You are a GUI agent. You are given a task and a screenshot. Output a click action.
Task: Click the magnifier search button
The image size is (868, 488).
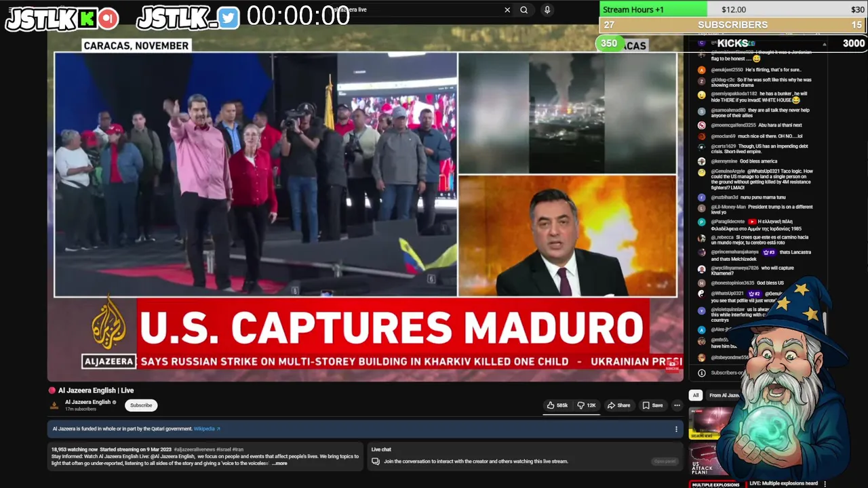524,10
